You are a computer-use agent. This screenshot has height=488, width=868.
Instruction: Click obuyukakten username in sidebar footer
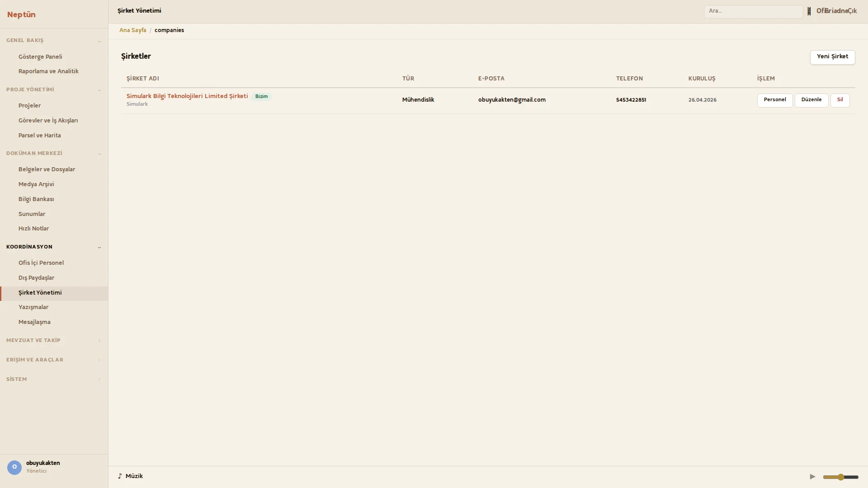pyautogui.click(x=43, y=463)
